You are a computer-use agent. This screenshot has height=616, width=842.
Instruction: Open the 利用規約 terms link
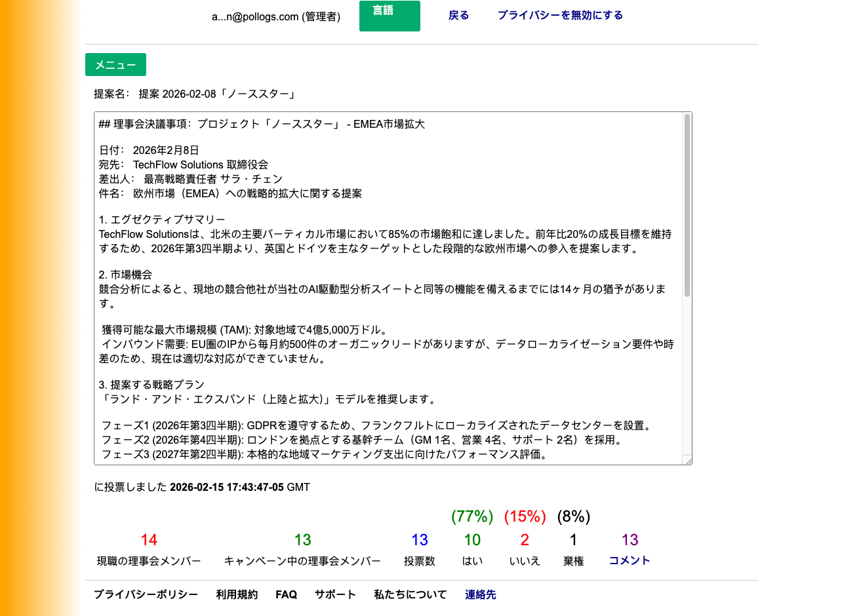click(237, 594)
